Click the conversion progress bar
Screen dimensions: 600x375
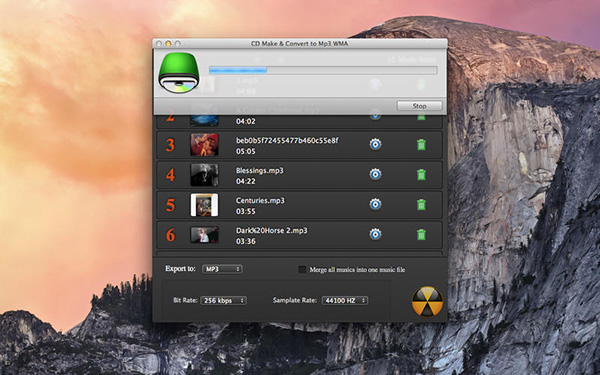[323, 70]
